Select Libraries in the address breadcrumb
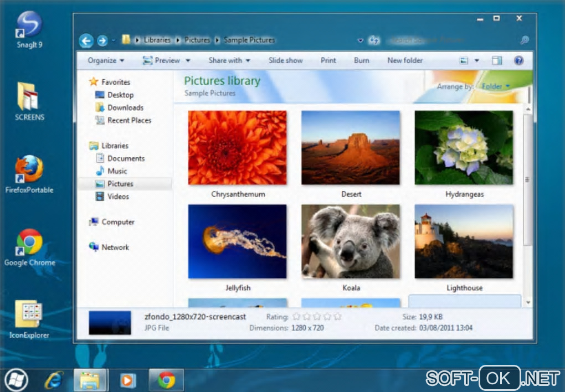 click(157, 40)
